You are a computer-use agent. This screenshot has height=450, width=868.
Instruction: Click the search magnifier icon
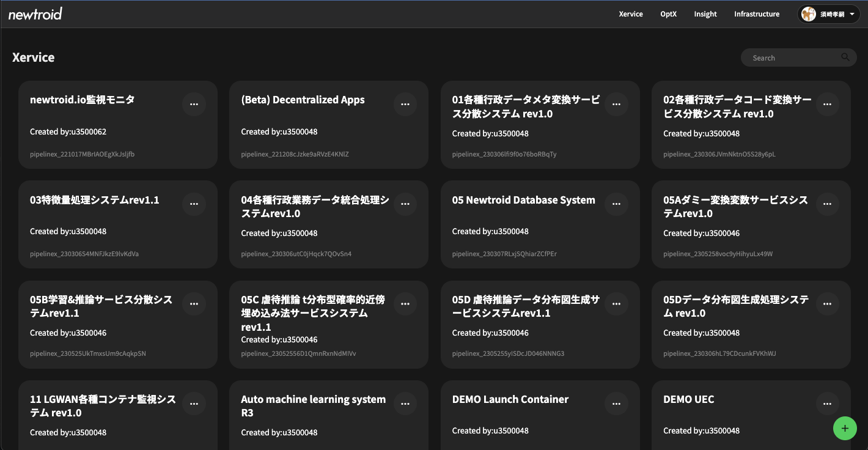coord(845,57)
